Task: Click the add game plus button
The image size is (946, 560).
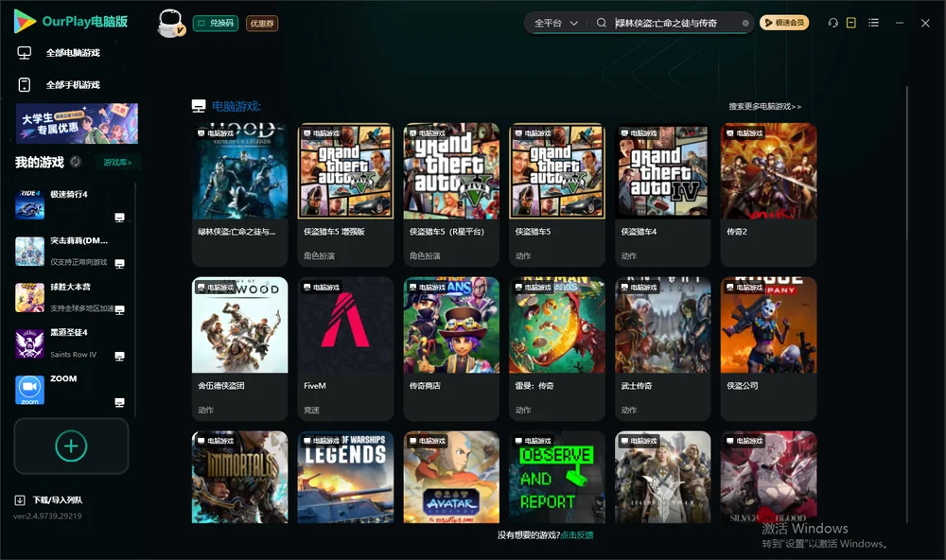Action: tap(71, 446)
